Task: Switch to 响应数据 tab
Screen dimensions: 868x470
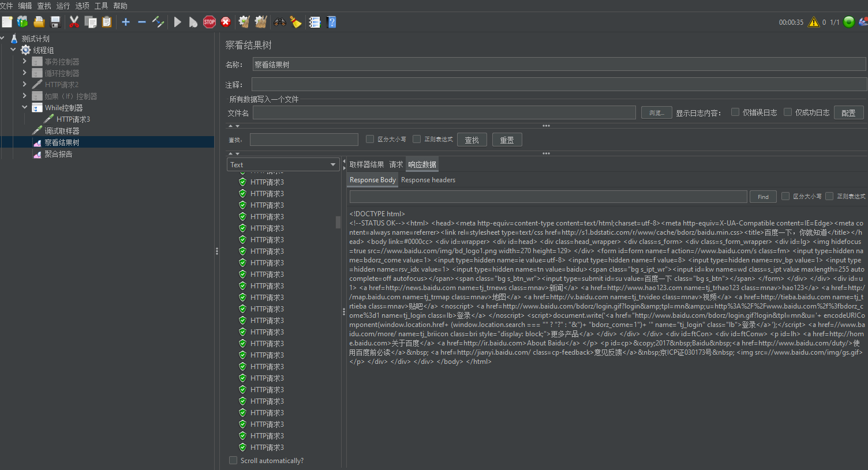Action: pos(422,164)
